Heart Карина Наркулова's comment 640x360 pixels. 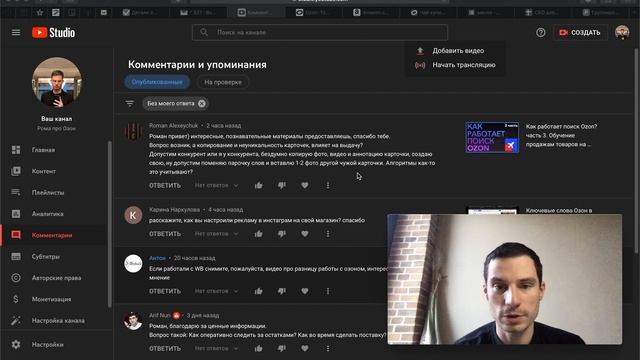[304, 234]
